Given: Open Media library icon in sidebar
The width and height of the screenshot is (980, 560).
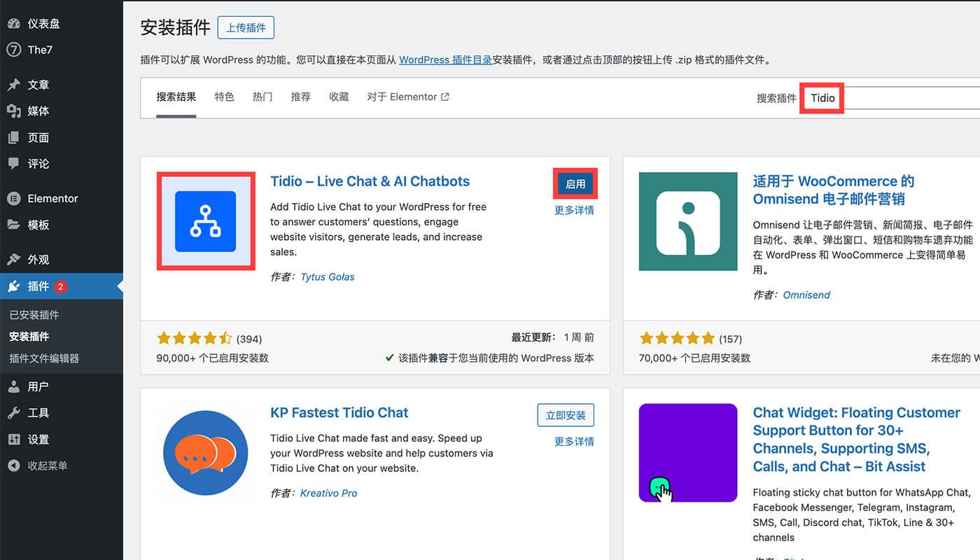Looking at the screenshot, I should (14, 111).
